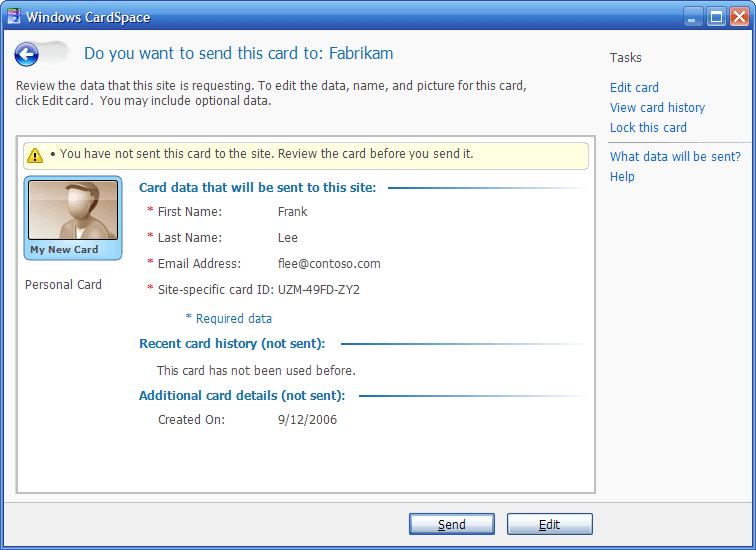Click the blue back arrow button
Screen dimensions: 756x550
[x=26, y=54]
